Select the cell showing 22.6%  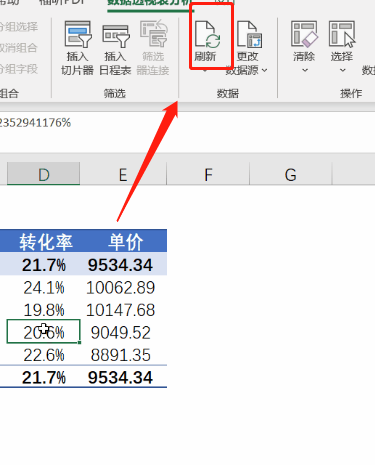click(x=44, y=354)
